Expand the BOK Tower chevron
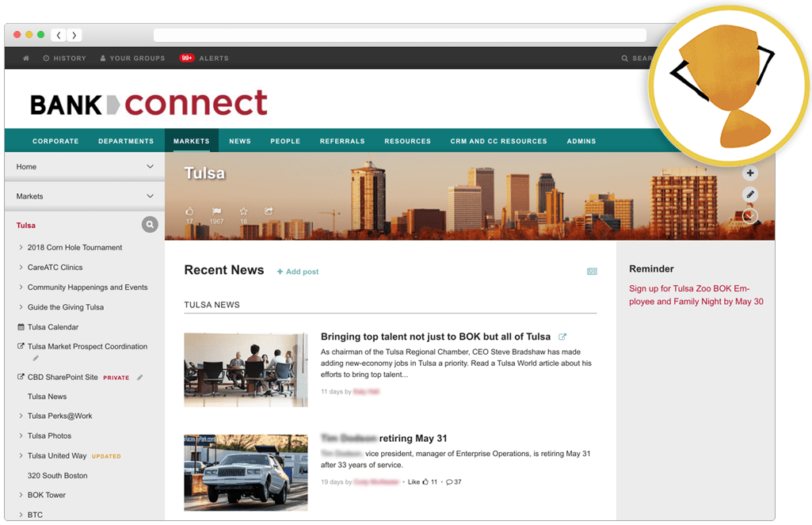The height and width of the screenshot is (525, 812). point(21,495)
